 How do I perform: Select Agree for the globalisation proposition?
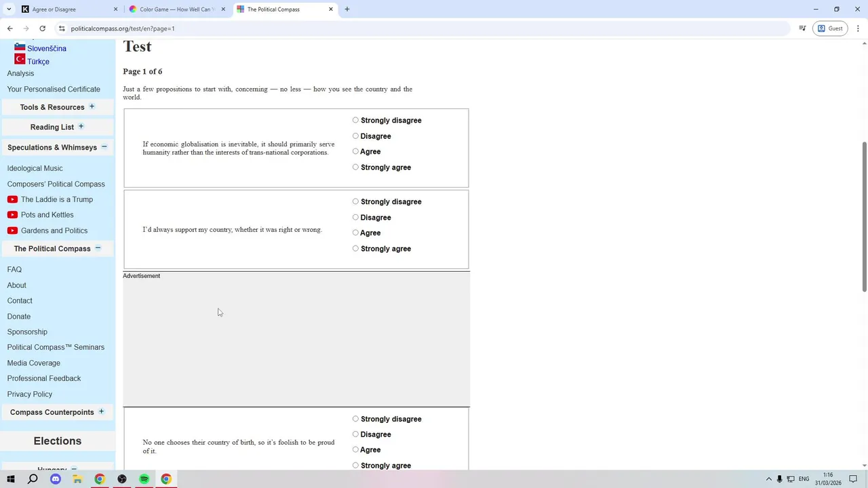355,151
